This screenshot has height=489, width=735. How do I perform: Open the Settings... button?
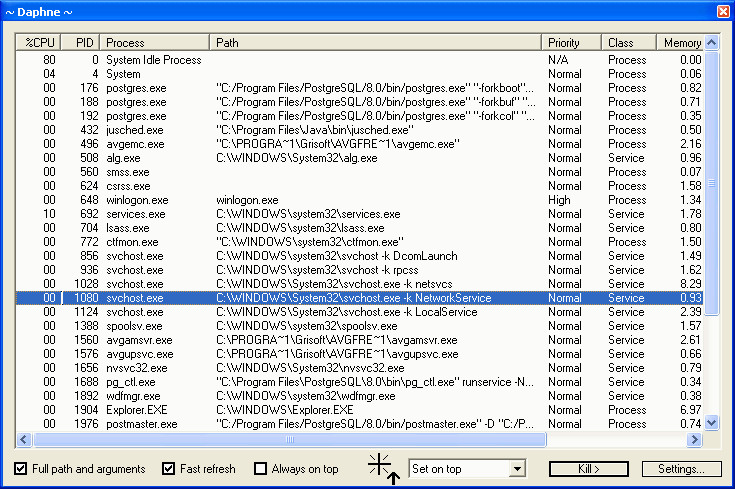[x=681, y=469]
